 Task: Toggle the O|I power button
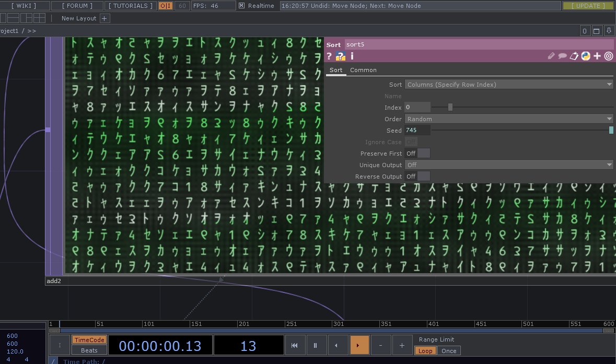166,6
